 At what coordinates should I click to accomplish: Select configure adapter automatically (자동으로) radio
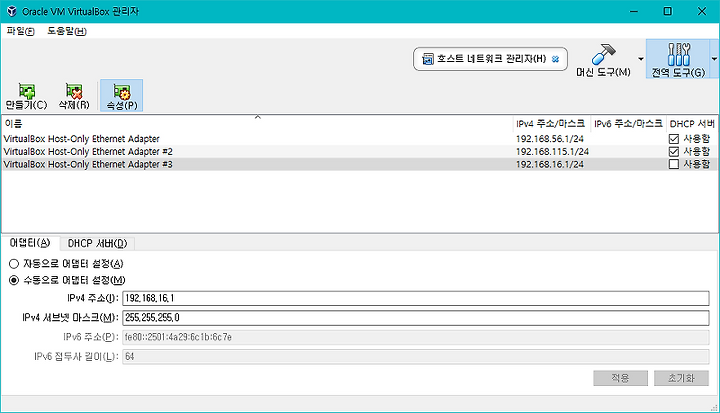[14, 264]
